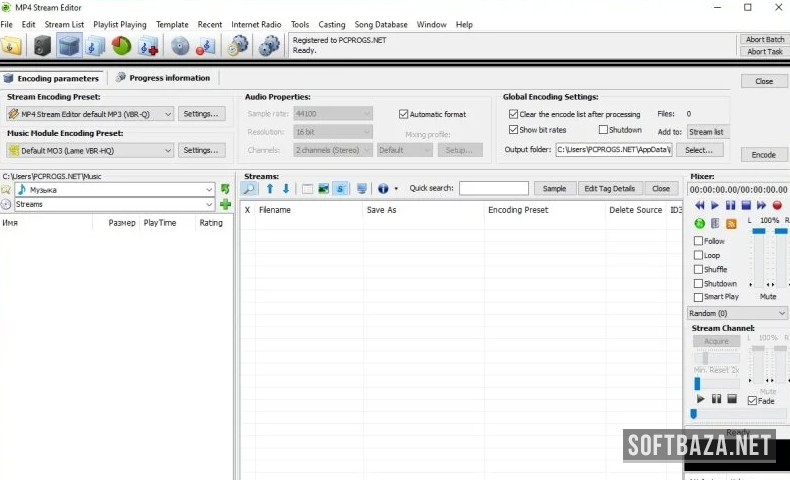Click the orange RSS feed icon in the Mixer

tap(731, 223)
